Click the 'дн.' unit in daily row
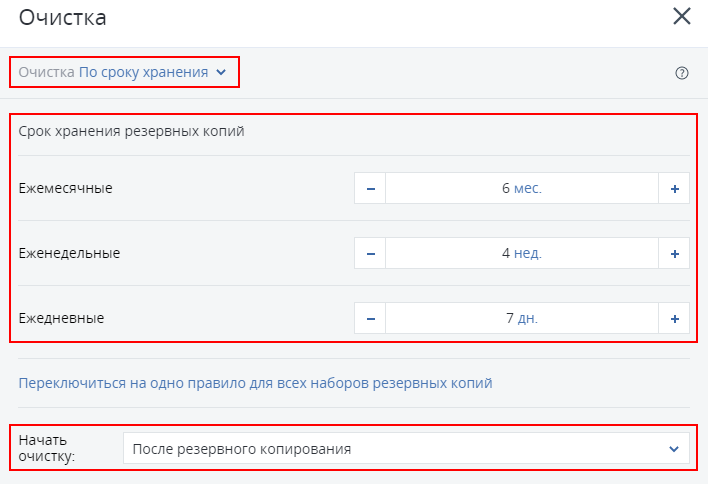708x484 pixels. pyautogui.click(x=527, y=319)
